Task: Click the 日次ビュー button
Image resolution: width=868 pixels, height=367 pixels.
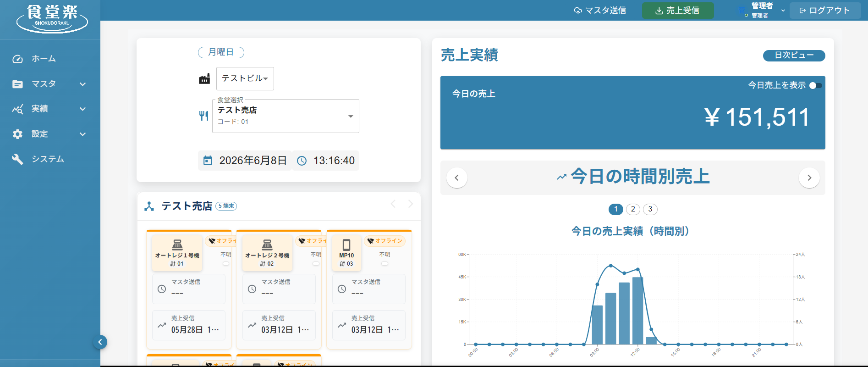Action: pos(794,56)
